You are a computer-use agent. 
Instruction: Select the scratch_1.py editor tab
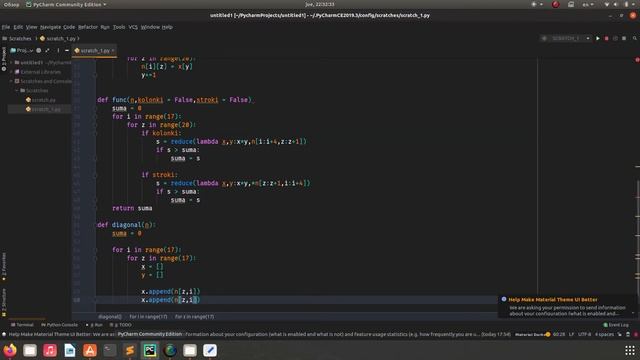(93, 51)
